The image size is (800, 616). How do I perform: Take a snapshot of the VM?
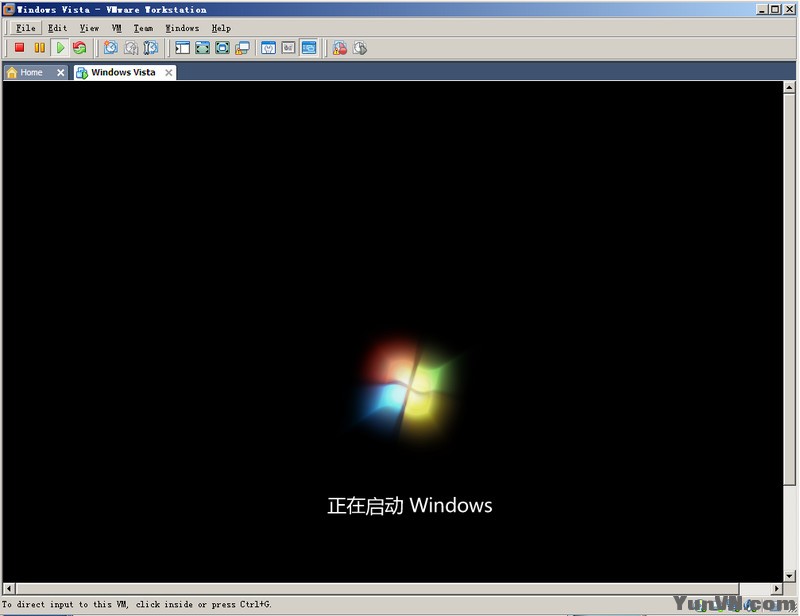tap(111, 48)
